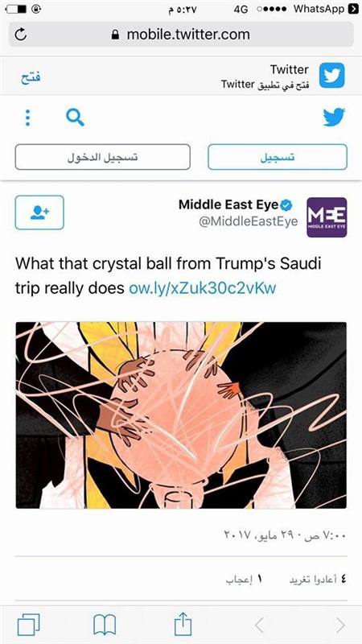362x644 pixels.
Task: Tap the تسجيل sign up button
Action: (x=278, y=157)
